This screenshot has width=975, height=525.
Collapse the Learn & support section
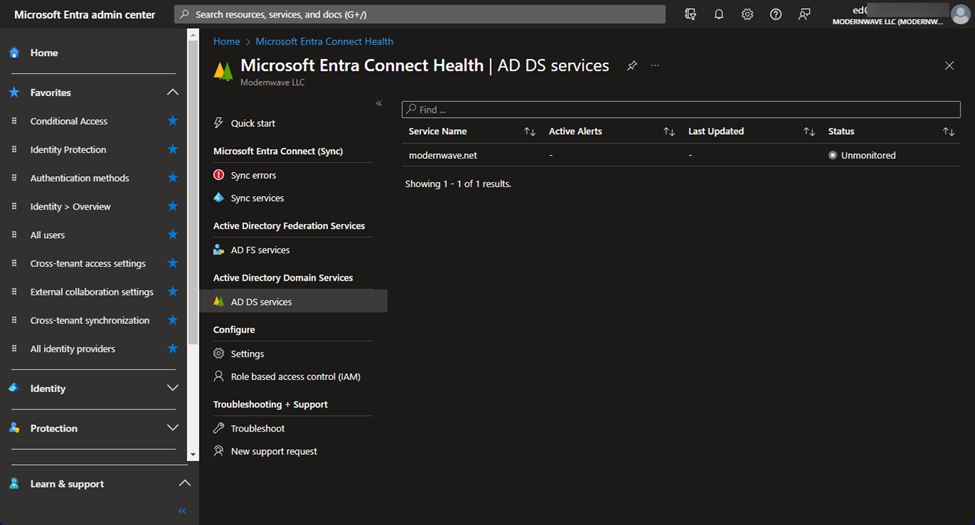[185, 483]
